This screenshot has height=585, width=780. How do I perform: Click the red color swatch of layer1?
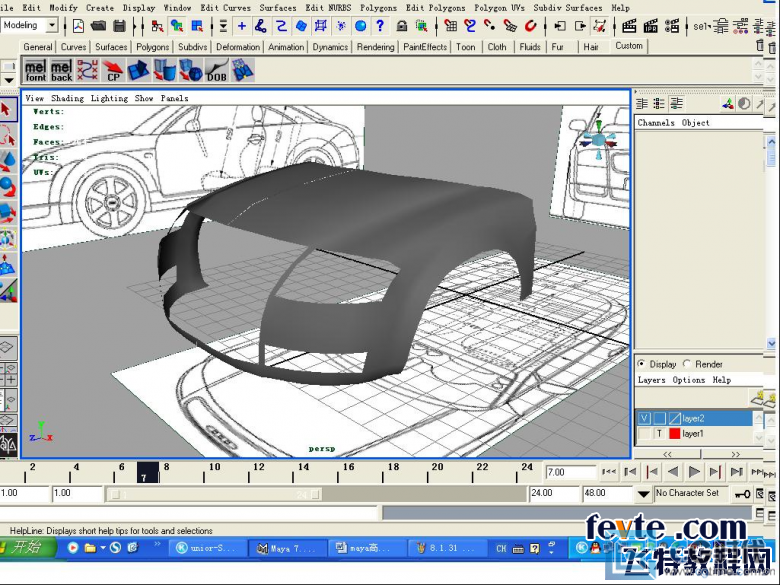tap(675, 434)
